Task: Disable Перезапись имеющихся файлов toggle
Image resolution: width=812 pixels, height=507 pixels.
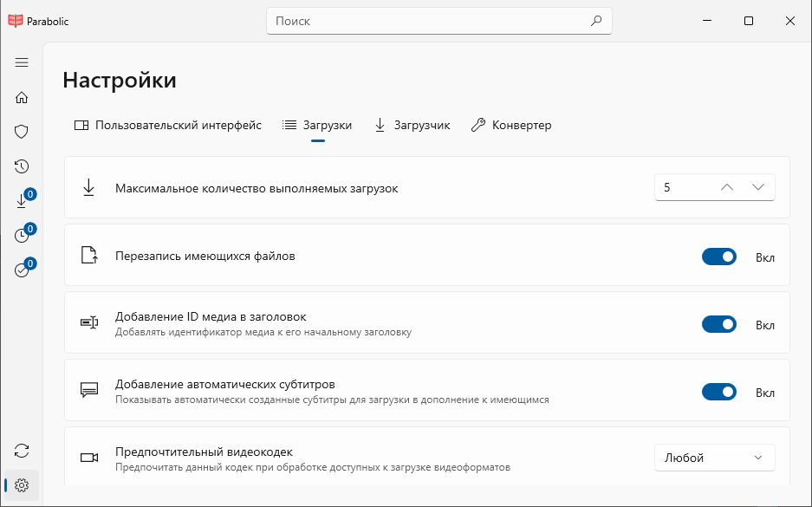Action: [718, 257]
